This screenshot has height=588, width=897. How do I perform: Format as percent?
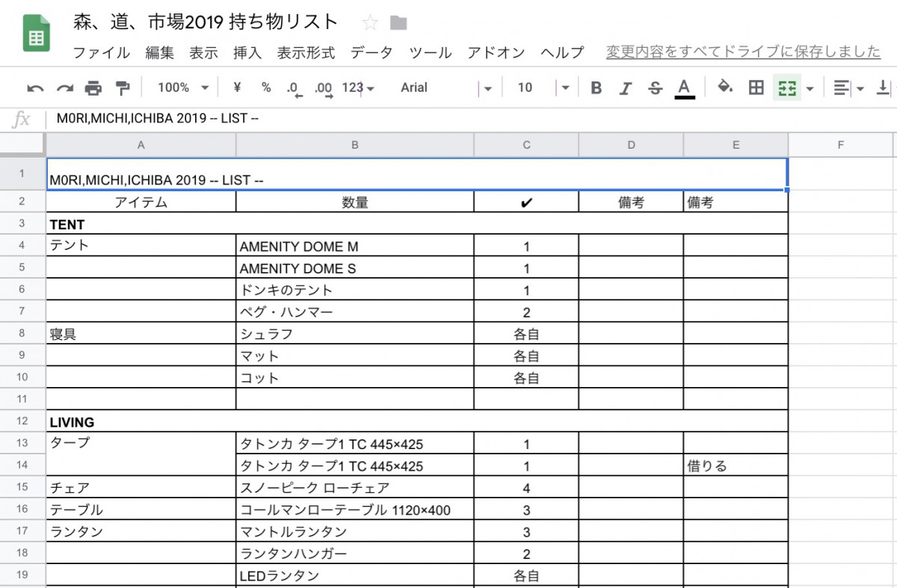pos(266,87)
